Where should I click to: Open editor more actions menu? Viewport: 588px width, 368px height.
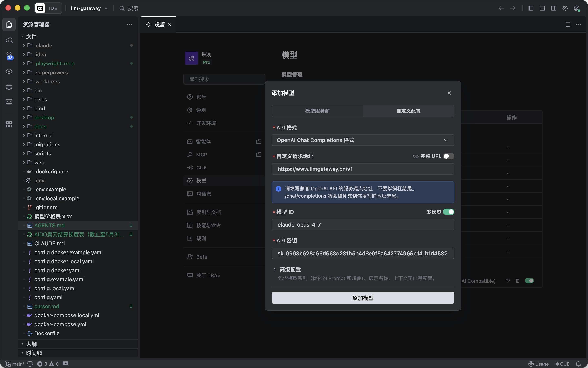pos(579,24)
